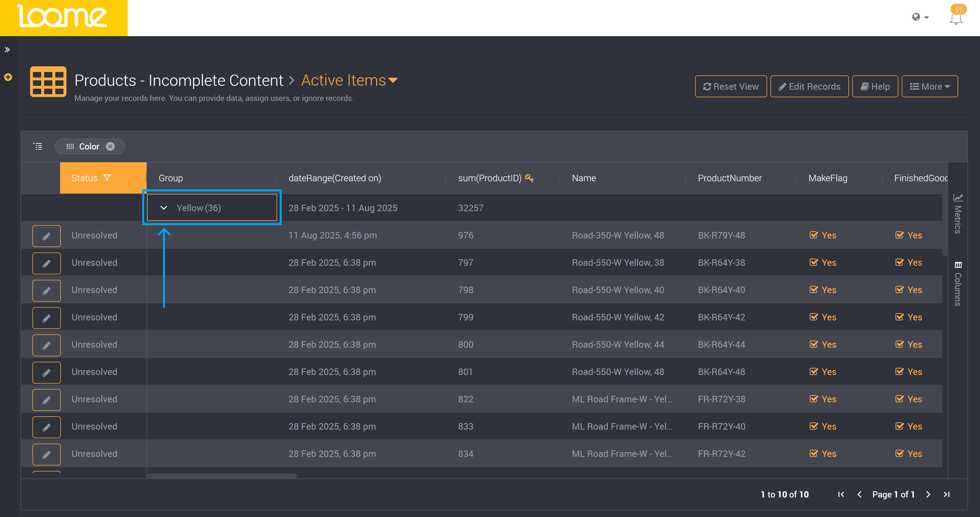Click Reset View button
Screen dimensions: 980x517
(731, 86)
